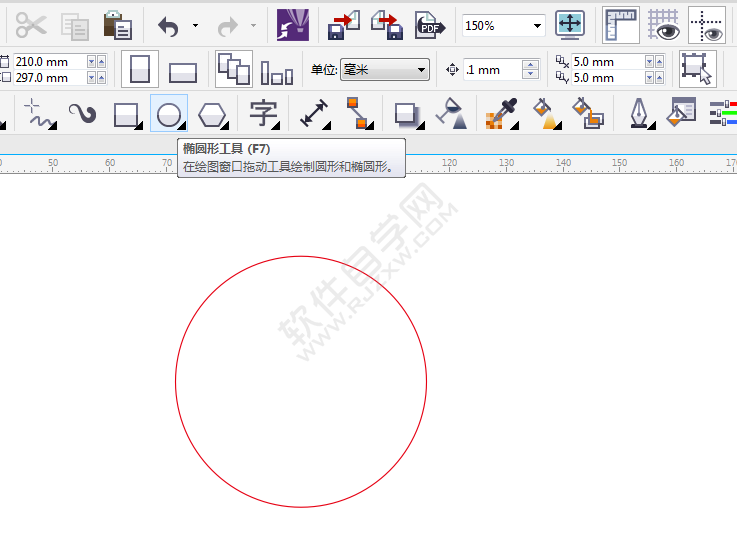
Task: Click the purple balloon search content icon
Action: 292,25
